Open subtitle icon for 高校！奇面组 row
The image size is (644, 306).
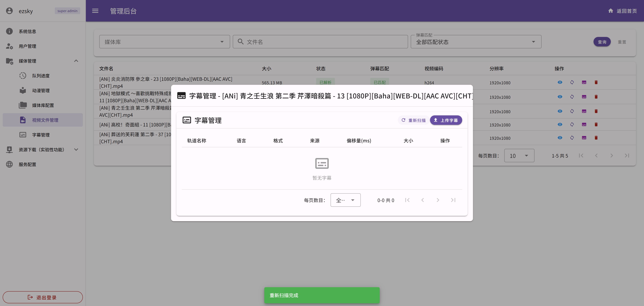[x=584, y=124]
